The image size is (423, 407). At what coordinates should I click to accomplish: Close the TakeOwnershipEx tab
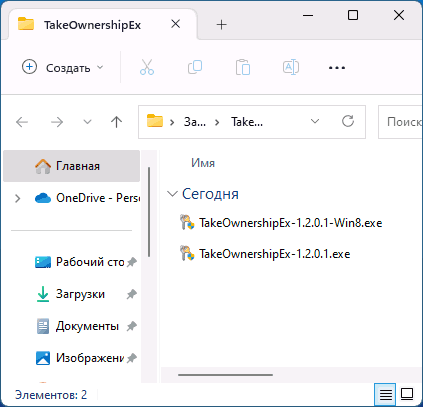pos(175,24)
